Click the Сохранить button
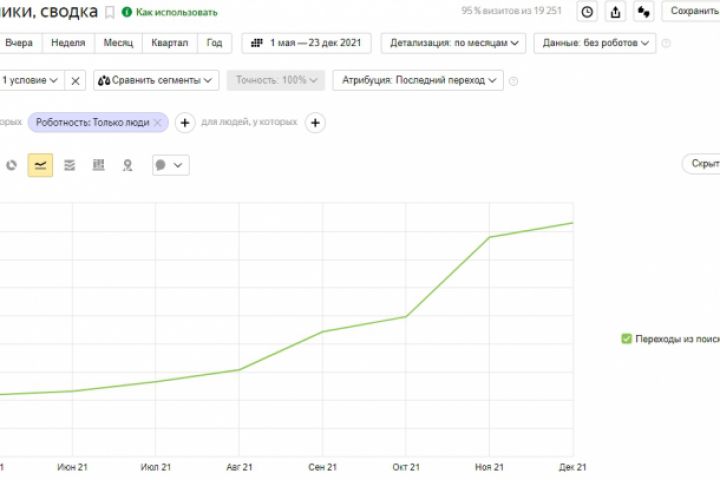The height and width of the screenshot is (480, 720). coord(692,11)
